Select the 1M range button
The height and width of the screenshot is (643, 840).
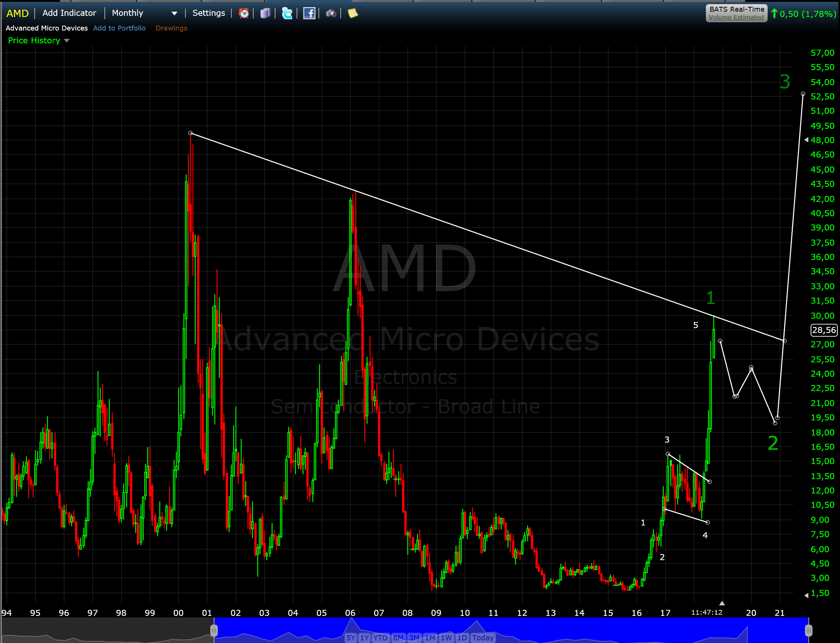pyautogui.click(x=430, y=638)
